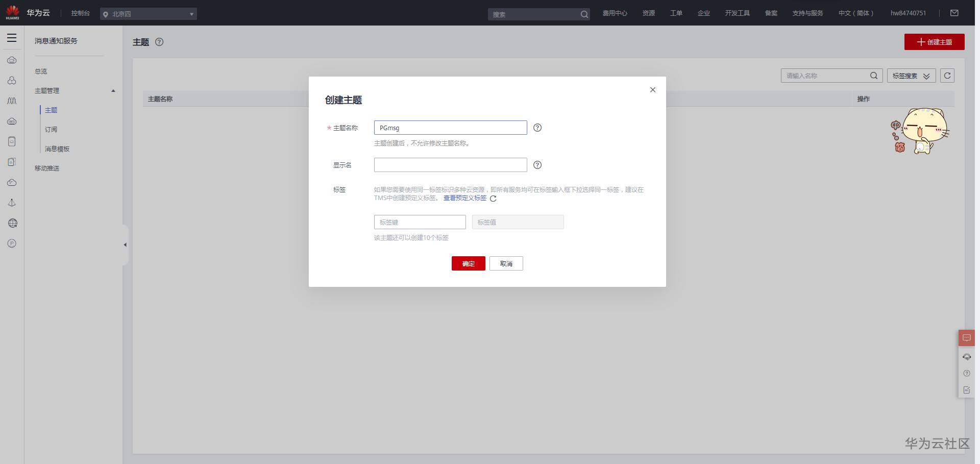Click the red 创建主题 button
Screen dimensions: 980x464
(935, 42)
